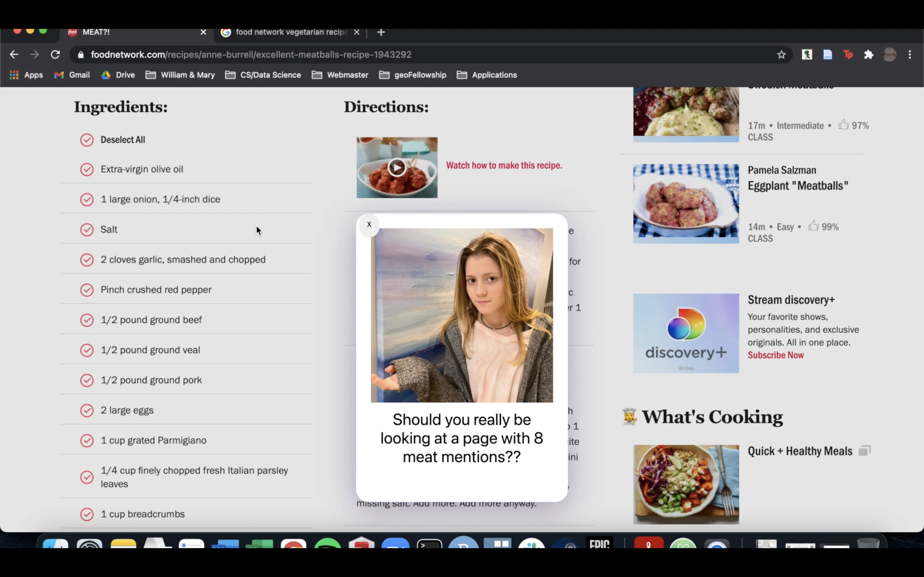Open the Chrome three-dot menu
This screenshot has width=924, height=577.
click(x=910, y=55)
